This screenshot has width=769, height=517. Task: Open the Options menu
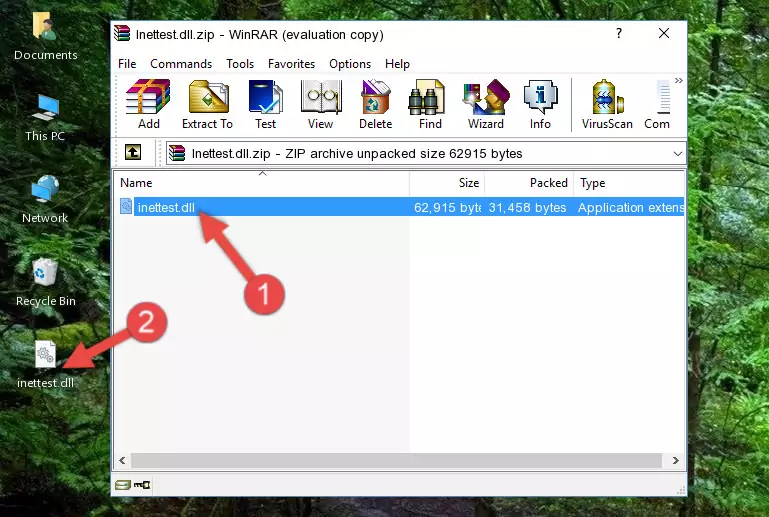coord(350,64)
